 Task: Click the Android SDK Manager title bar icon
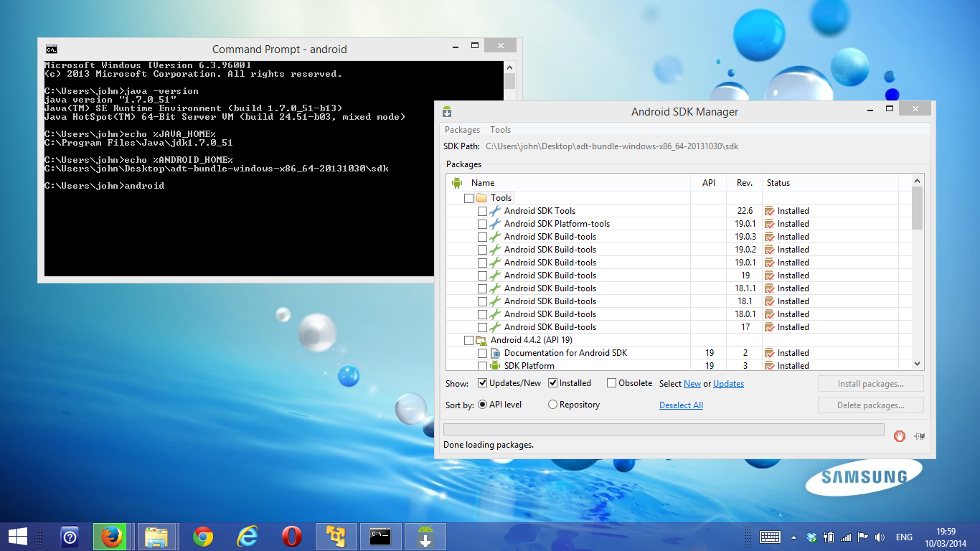tap(447, 111)
